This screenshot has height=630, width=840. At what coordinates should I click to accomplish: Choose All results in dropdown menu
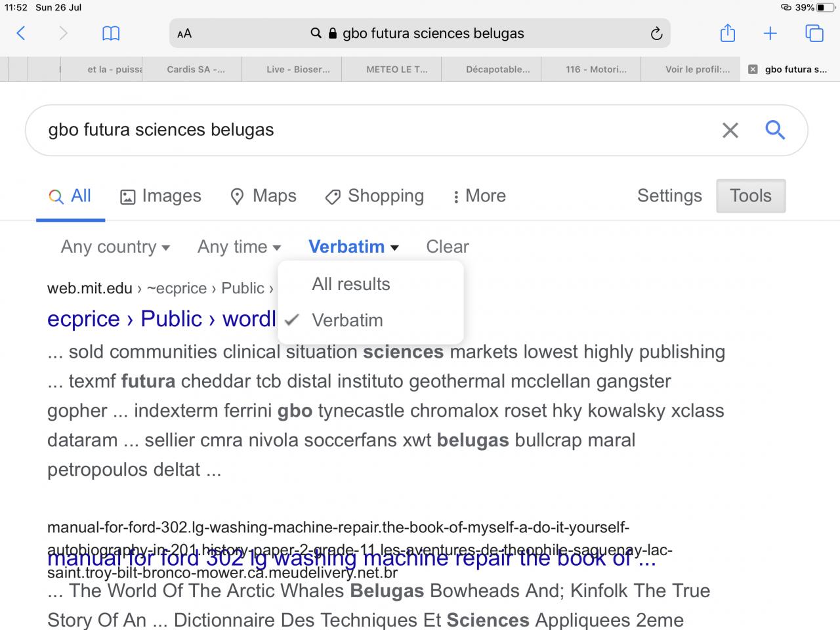(x=351, y=284)
